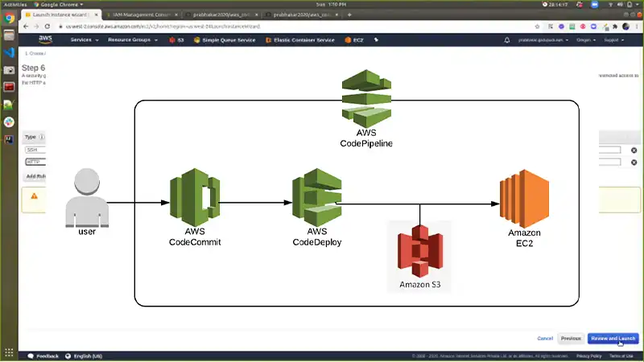
Task: Open the AWS notifications bell
Action: [507, 40]
